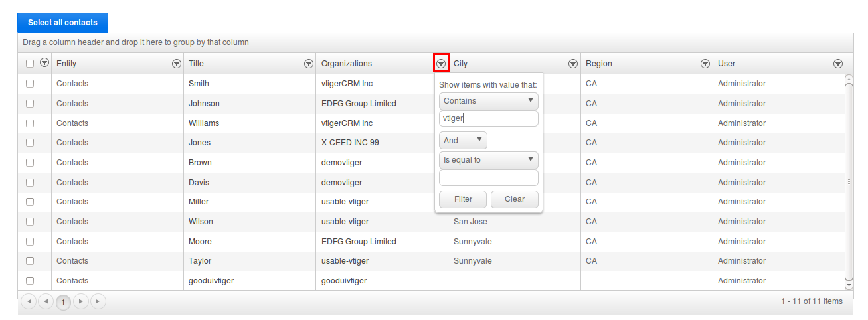This screenshot has height=320, width=868.
Task: Open the Title column filter icon
Action: [308, 64]
